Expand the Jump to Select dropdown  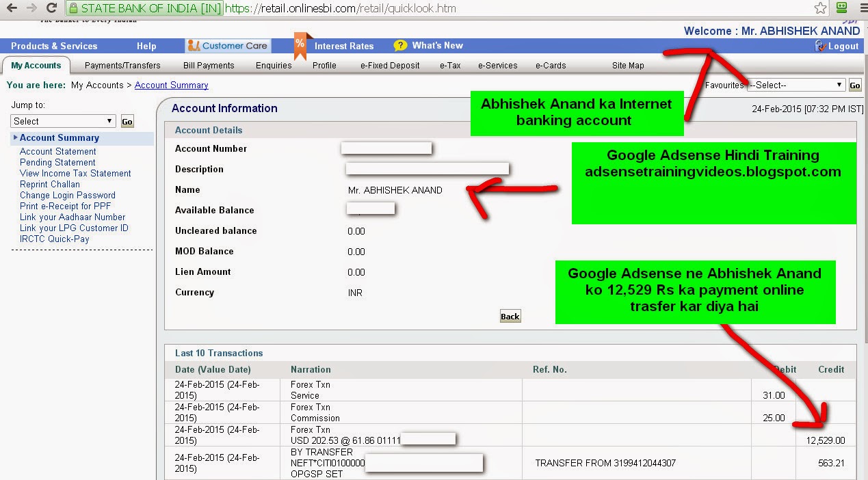(x=63, y=121)
